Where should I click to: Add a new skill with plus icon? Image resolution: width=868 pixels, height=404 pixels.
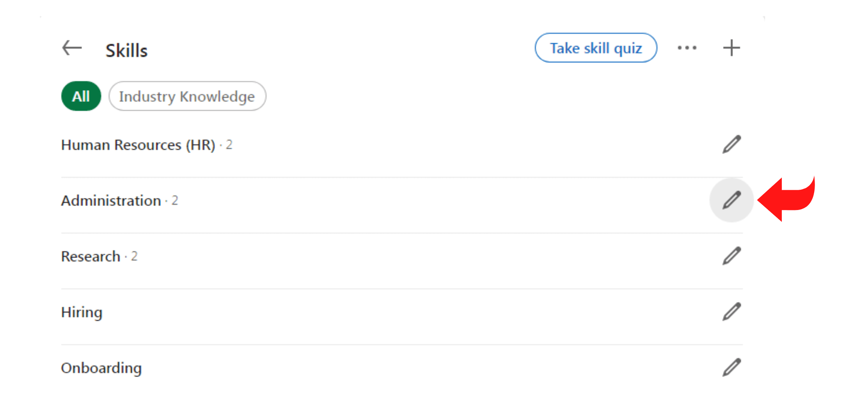(x=731, y=48)
